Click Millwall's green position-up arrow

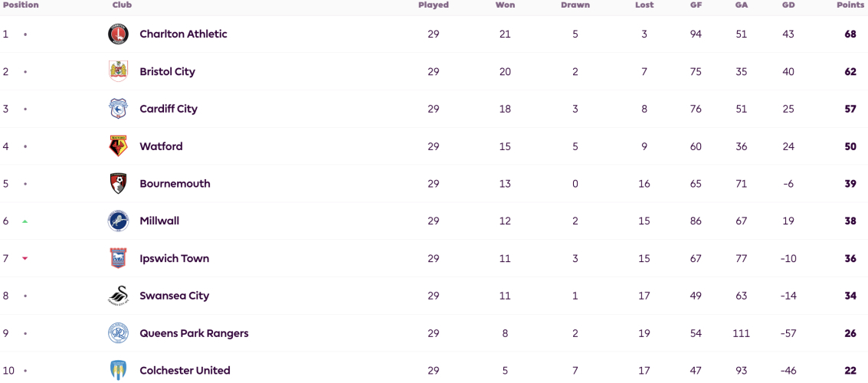[25, 221]
